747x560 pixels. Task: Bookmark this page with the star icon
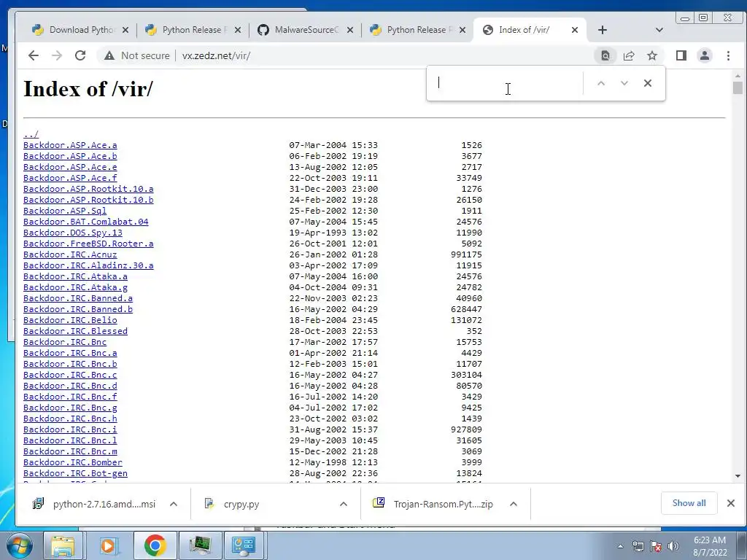coord(652,55)
